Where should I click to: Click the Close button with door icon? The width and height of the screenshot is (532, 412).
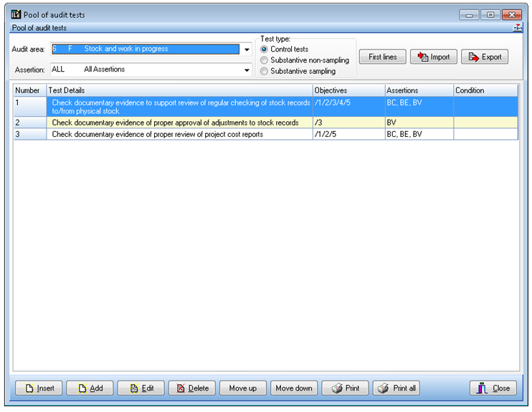493,388
